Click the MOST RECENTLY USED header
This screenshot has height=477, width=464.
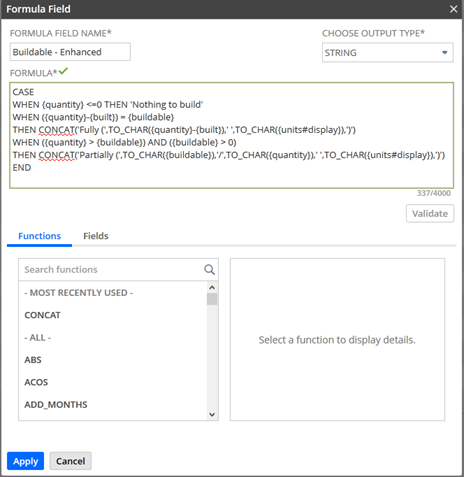point(79,293)
